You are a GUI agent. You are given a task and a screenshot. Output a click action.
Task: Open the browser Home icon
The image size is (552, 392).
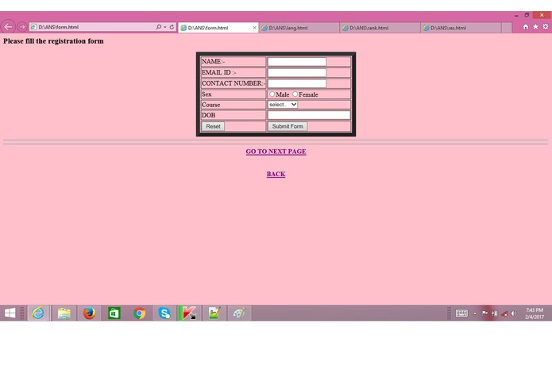[526, 27]
